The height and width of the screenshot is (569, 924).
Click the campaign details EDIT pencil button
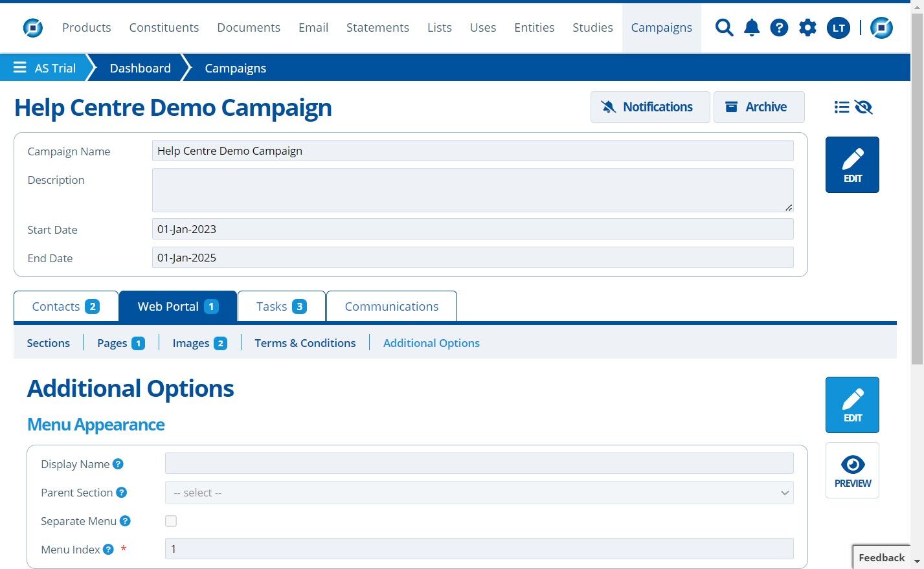tap(852, 164)
